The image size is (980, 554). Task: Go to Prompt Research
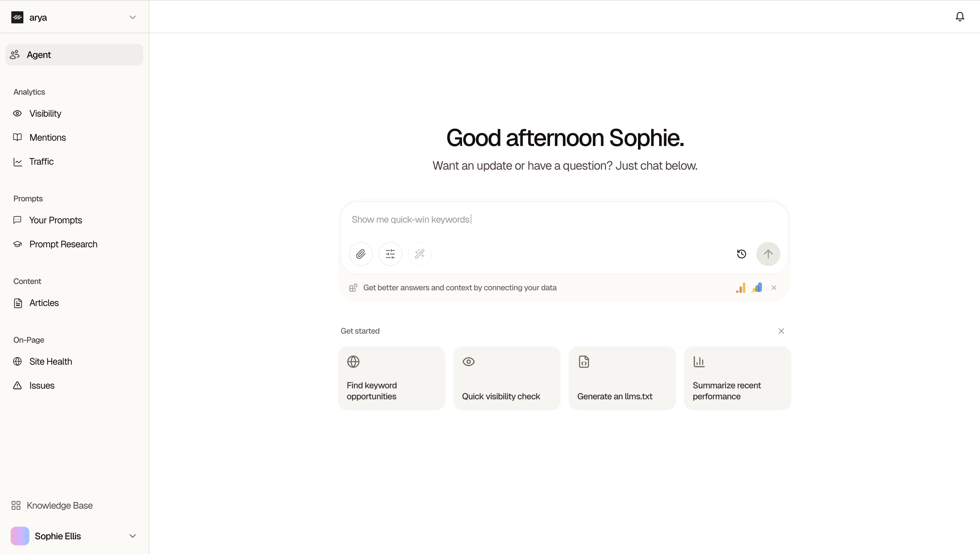(63, 244)
